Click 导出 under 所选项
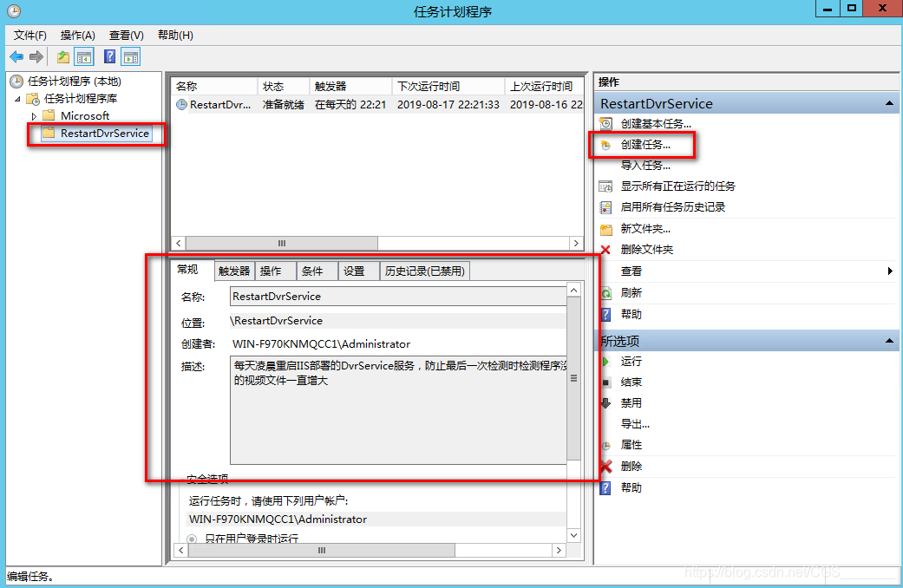This screenshot has height=588, width=903. pos(633,423)
